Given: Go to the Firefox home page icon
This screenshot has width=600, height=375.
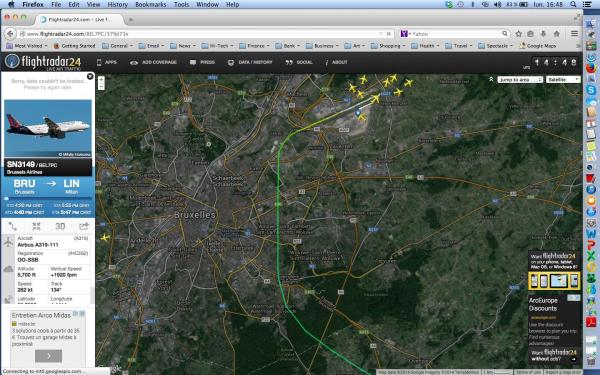Looking at the screenshot, I should pos(556,34).
